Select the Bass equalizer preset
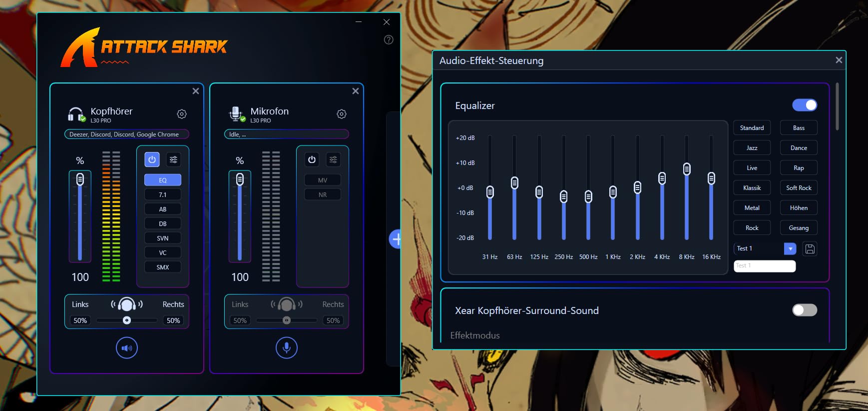The image size is (868, 411). coord(799,127)
